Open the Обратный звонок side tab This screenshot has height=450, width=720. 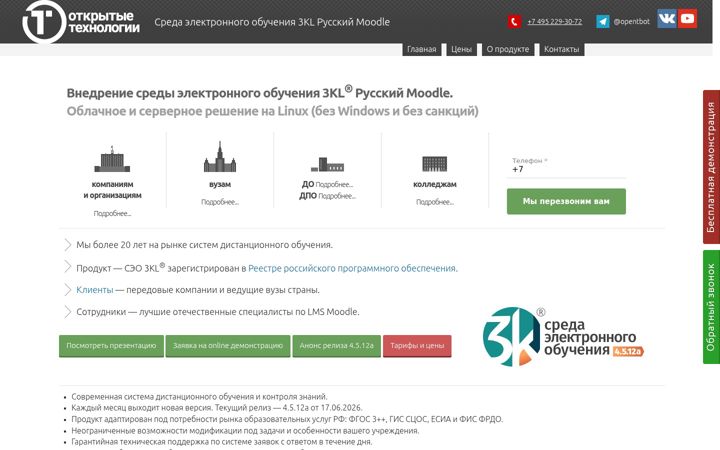click(x=711, y=307)
